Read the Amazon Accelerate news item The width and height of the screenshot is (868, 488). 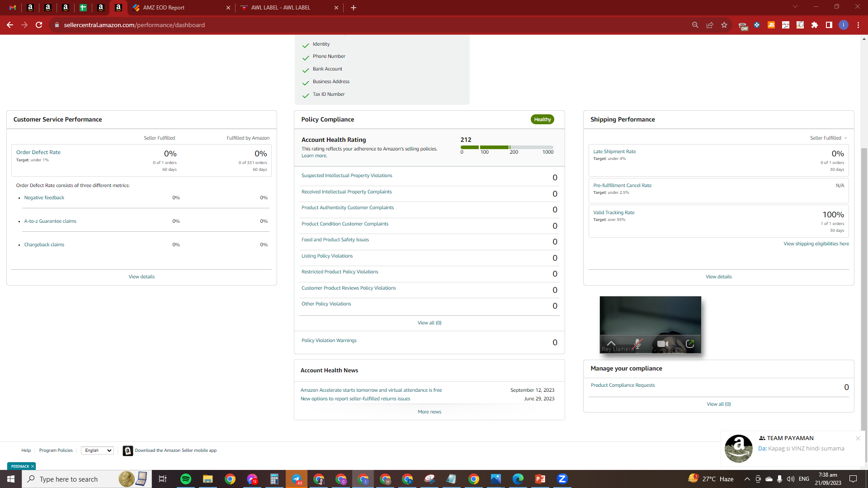[x=371, y=390]
